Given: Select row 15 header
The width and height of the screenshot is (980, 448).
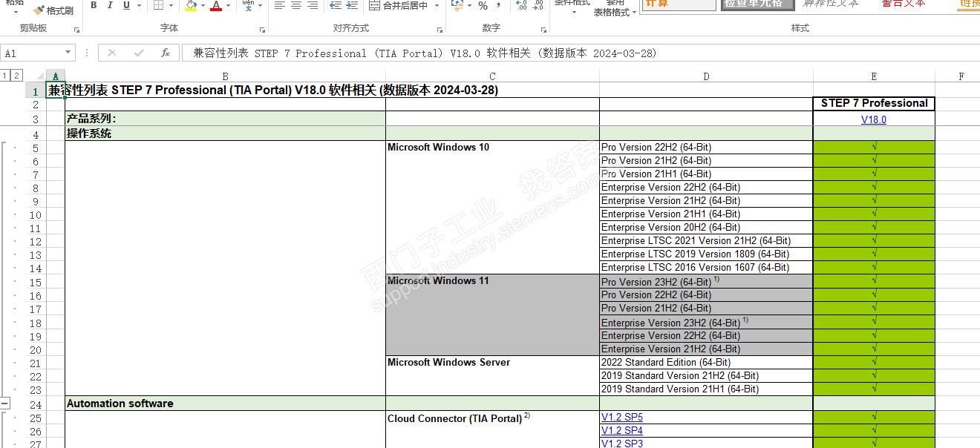Looking at the screenshot, I should pos(35,283).
